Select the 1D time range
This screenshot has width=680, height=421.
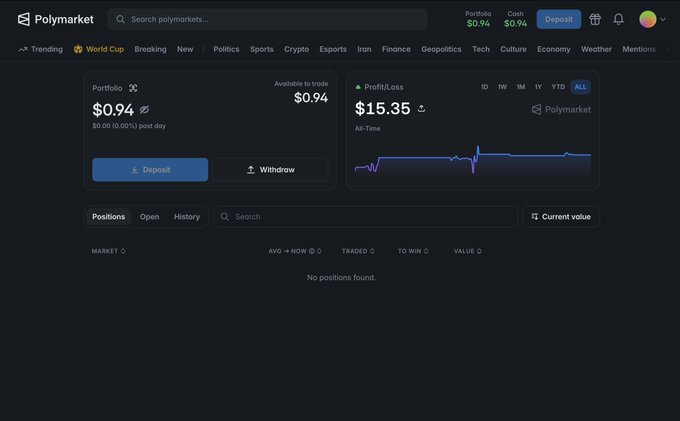point(484,87)
